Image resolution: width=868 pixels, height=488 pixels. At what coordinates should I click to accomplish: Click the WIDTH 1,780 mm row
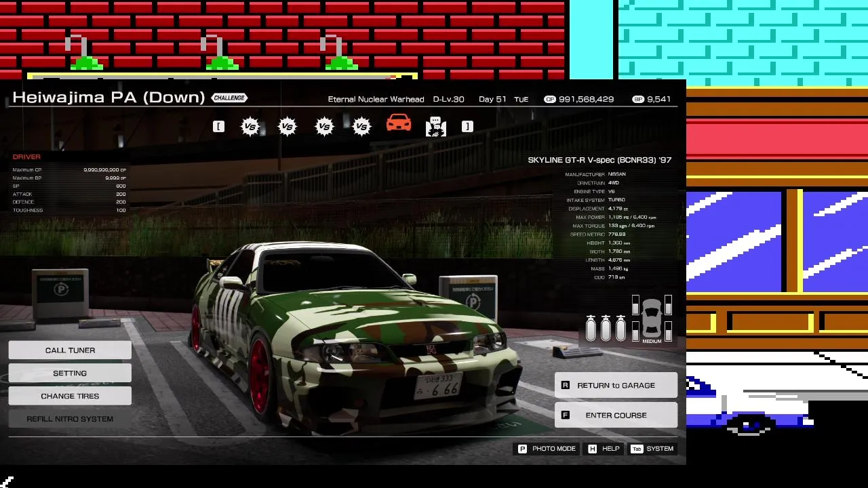point(610,251)
